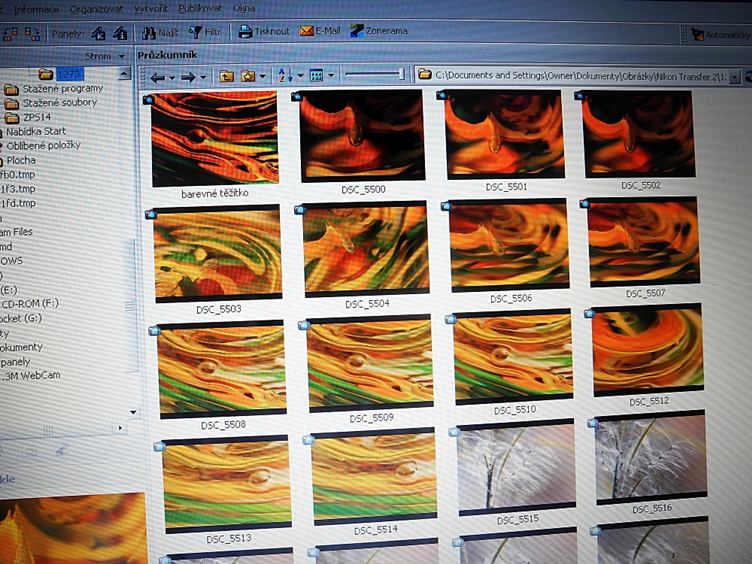This screenshot has height=564, width=752.
Task: Click the second layout icon before Panely
Action: point(32,34)
